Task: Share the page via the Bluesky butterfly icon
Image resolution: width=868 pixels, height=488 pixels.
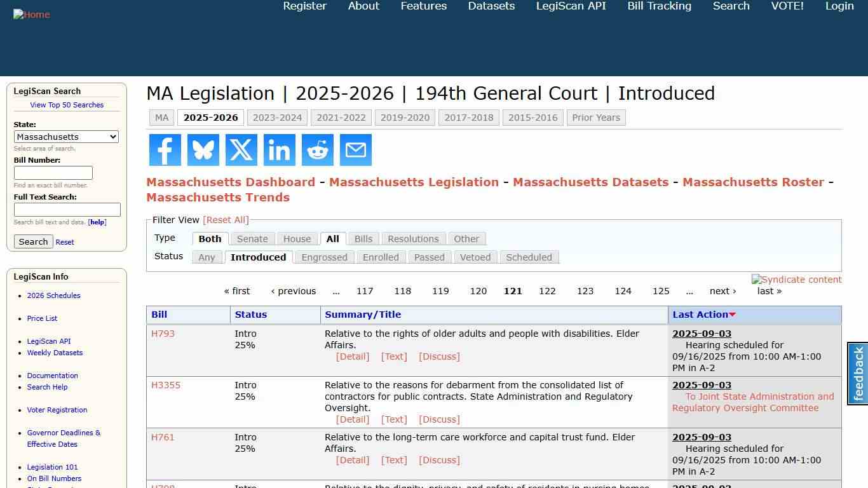Action: point(203,150)
